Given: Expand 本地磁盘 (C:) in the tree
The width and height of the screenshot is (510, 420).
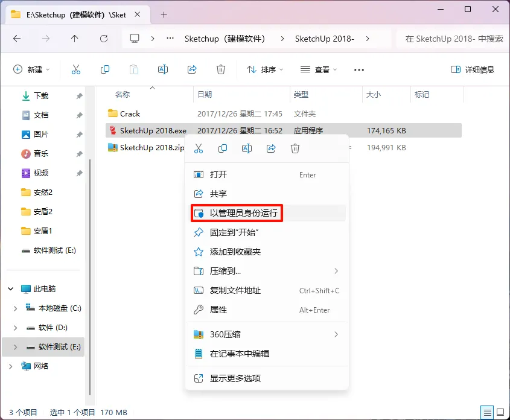Looking at the screenshot, I should [x=15, y=308].
